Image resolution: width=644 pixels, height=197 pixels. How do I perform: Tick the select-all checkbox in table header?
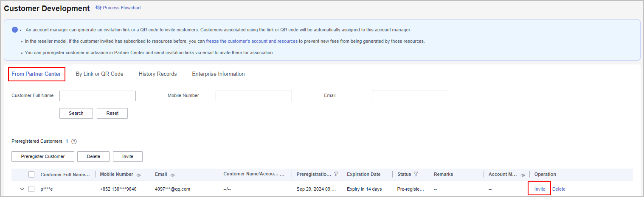click(x=31, y=174)
